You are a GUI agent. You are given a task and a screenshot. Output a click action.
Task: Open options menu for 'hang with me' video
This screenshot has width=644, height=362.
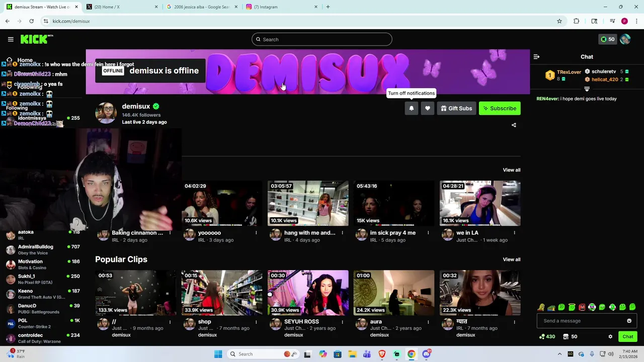pos(342,233)
